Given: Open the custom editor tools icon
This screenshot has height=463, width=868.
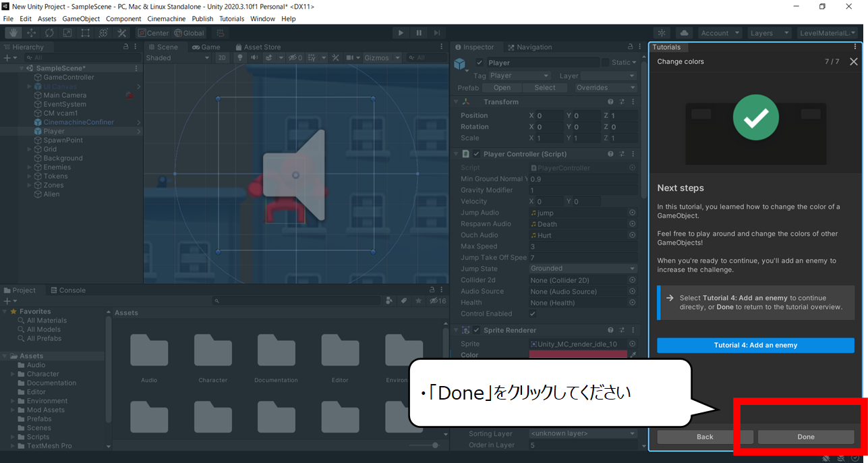Looking at the screenshot, I should click(122, 32).
